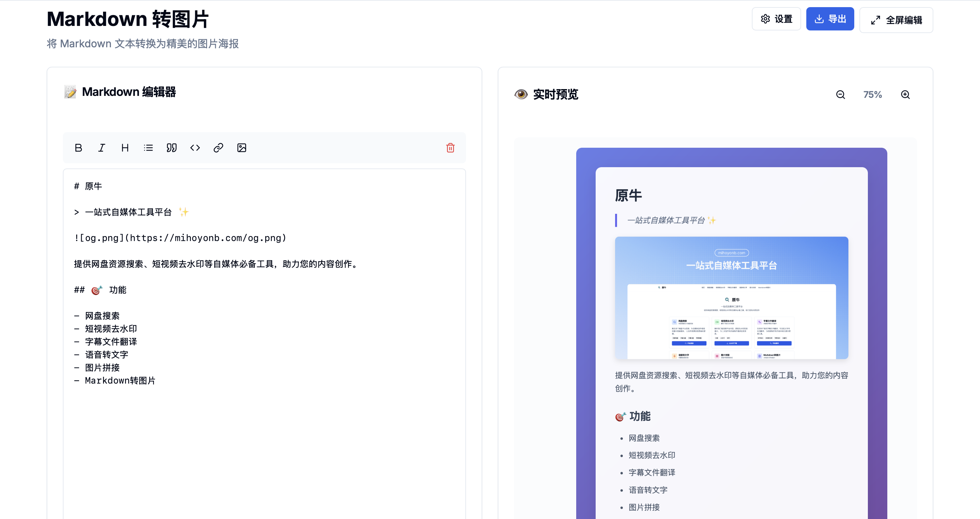
Task: Click the '- 短视频去水印' line in editor
Action: pos(105,329)
